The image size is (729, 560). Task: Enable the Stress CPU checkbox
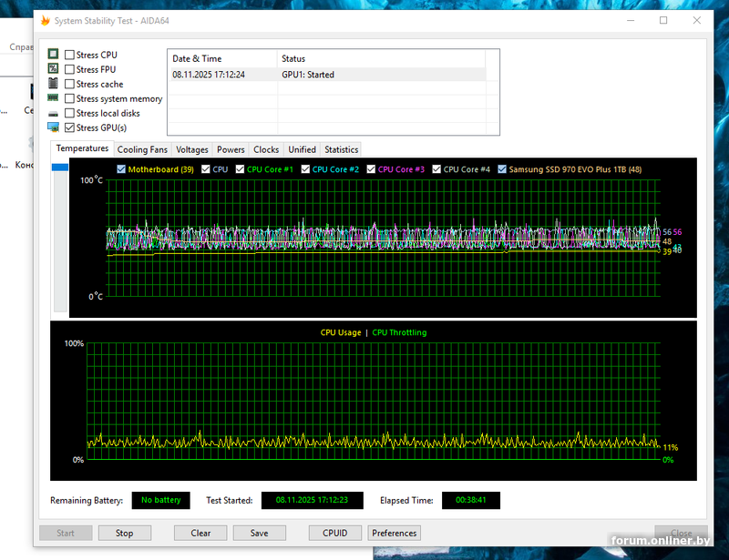click(69, 55)
